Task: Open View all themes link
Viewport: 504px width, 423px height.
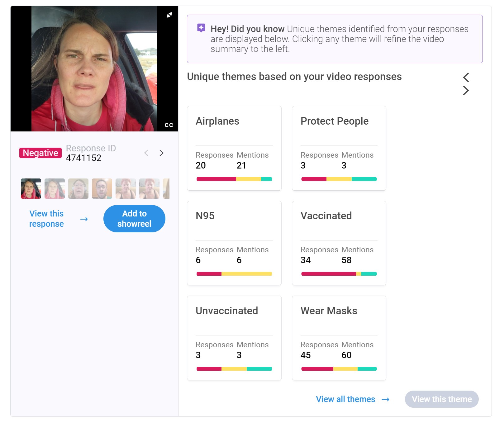Action: tap(345, 399)
